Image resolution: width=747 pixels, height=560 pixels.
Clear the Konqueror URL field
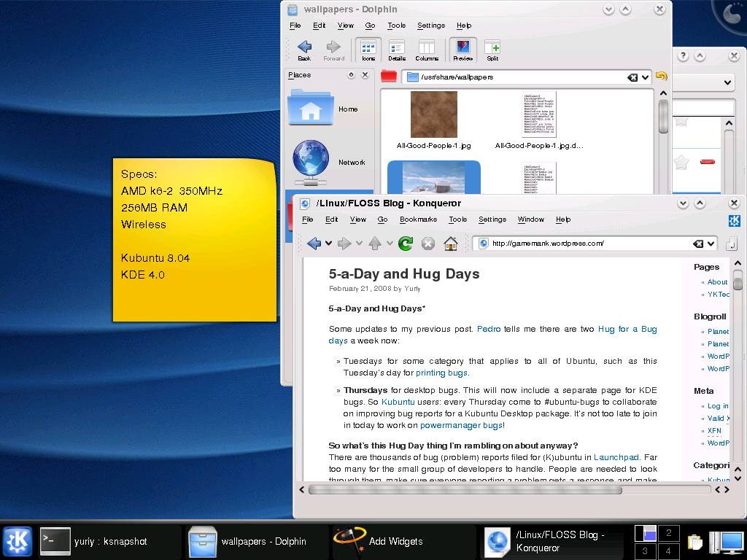pos(698,244)
